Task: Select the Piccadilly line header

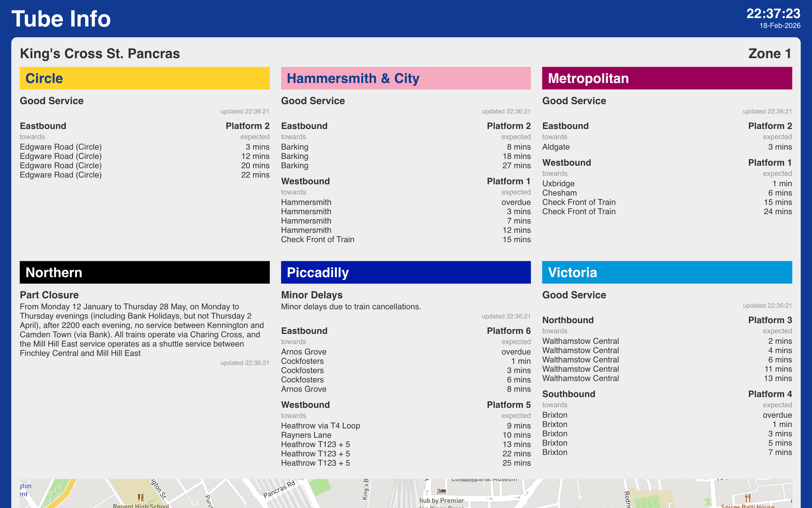Action: click(x=406, y=272)
